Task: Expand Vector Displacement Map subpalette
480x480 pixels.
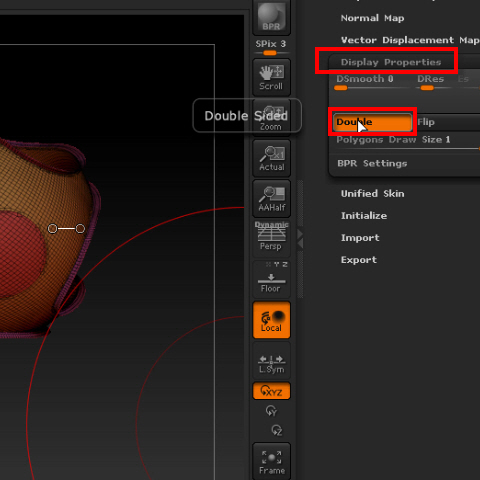Action: (410, 40)
